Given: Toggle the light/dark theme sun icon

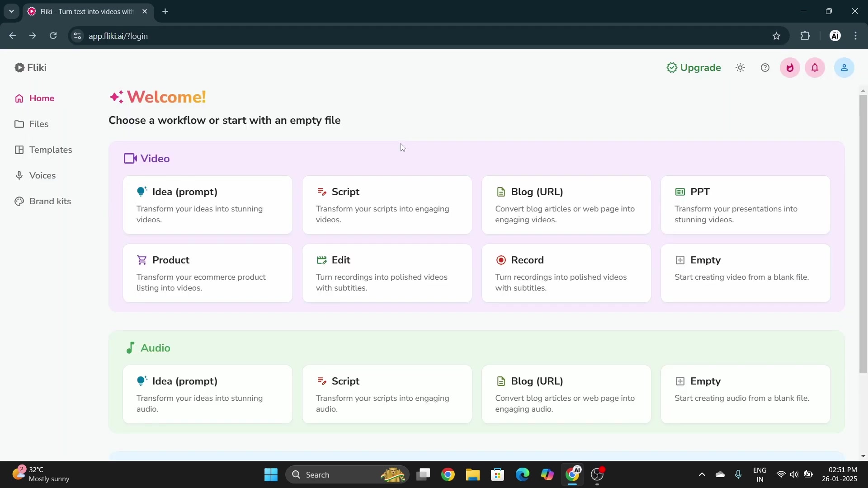Looking at the screenshot, I should coord(740,68).
